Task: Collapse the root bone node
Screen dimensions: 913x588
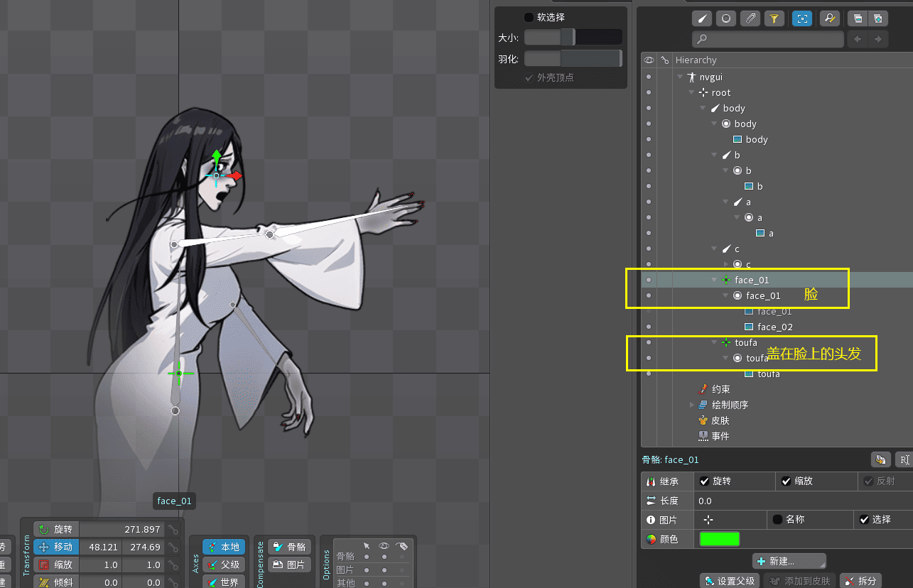Action: pyautogui.click(x=691, y=92)
